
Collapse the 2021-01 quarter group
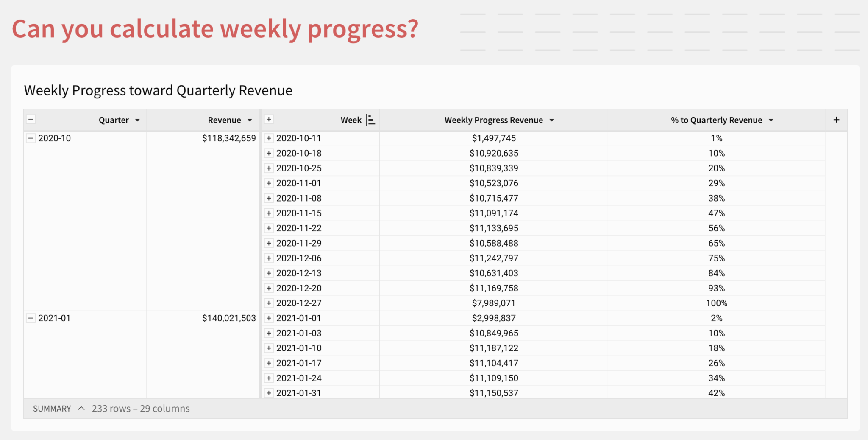coord(30,318)
